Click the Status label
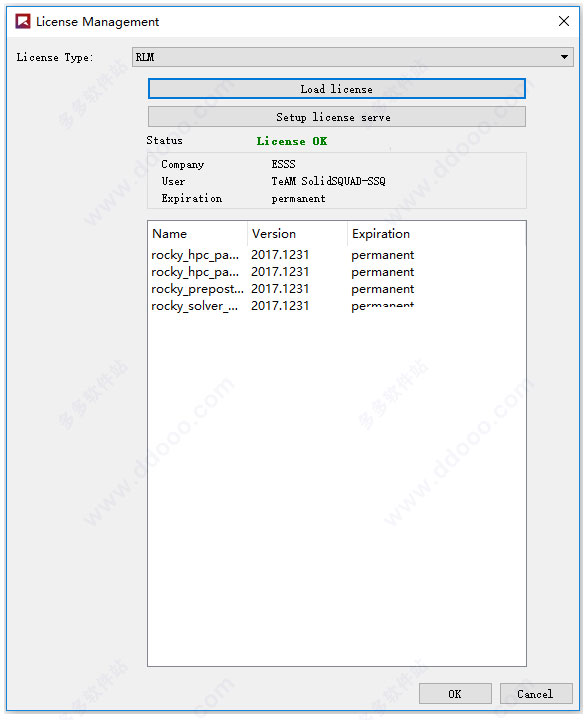The width and height of the screenshot is (587, 720). coord(164,141)
